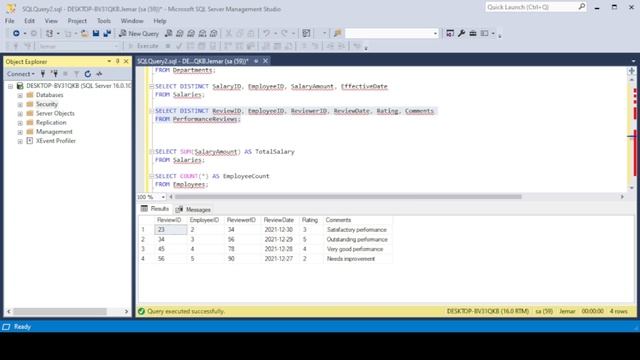This screenshot has width=640, height=360.
Task: Expand the XEvent Profiler node
Action: (x=20, y=141)
